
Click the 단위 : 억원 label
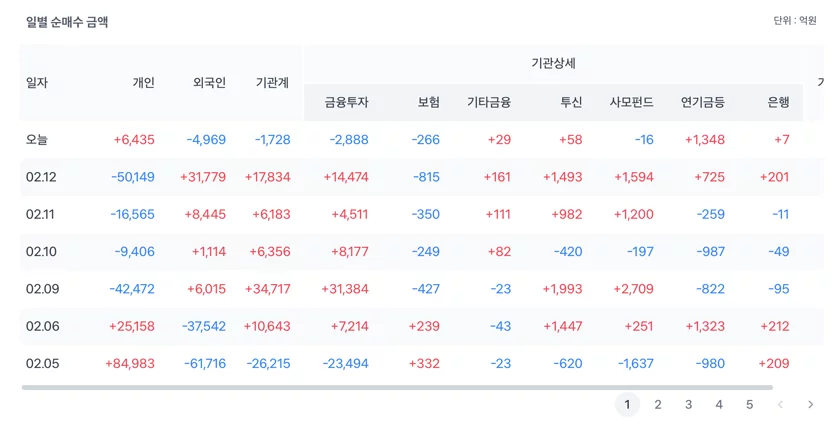tap(795, 21)
